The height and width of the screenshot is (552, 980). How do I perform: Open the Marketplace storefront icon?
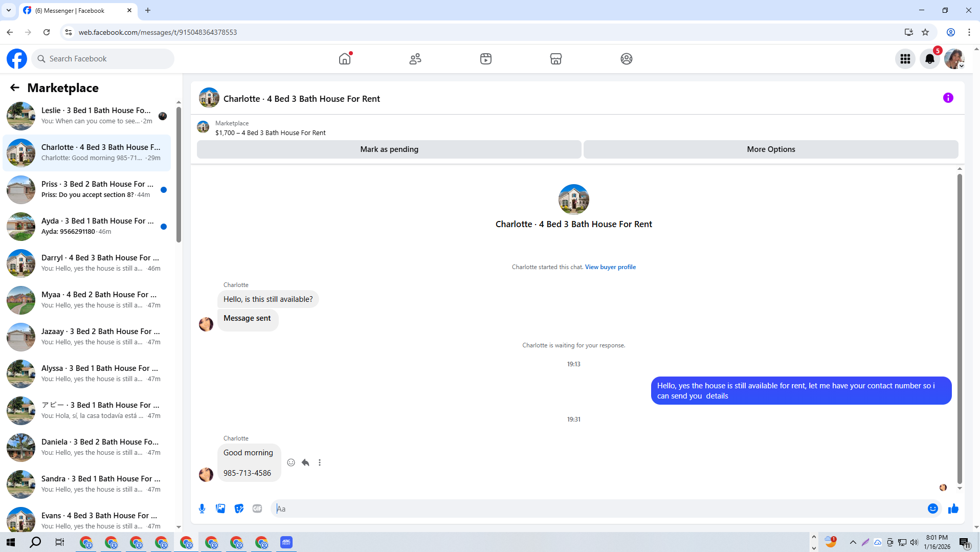(556, 59)
